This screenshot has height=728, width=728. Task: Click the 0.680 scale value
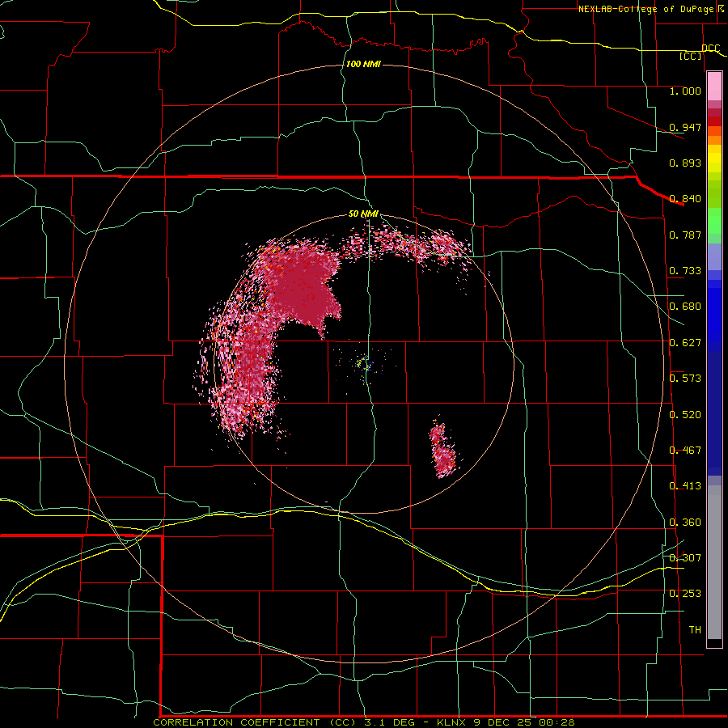[x=685, y=306]
